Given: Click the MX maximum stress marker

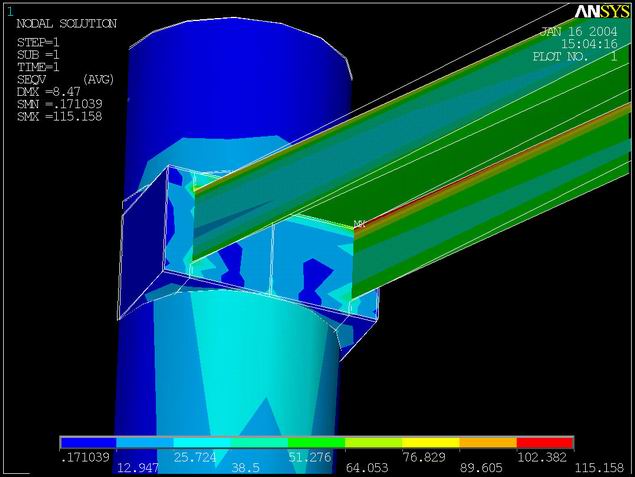Looking at the screenshot, I should pos(360,224).
